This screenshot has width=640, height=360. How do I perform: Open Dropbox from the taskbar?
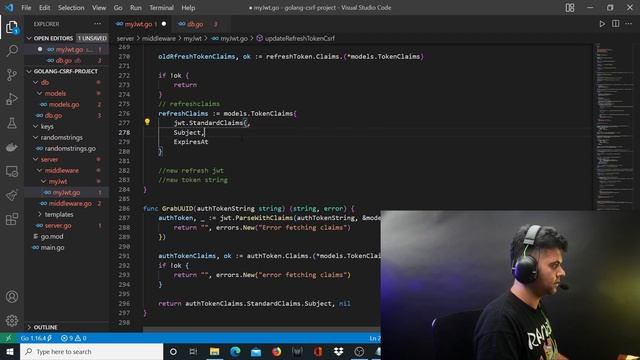(x=338, y=351)
